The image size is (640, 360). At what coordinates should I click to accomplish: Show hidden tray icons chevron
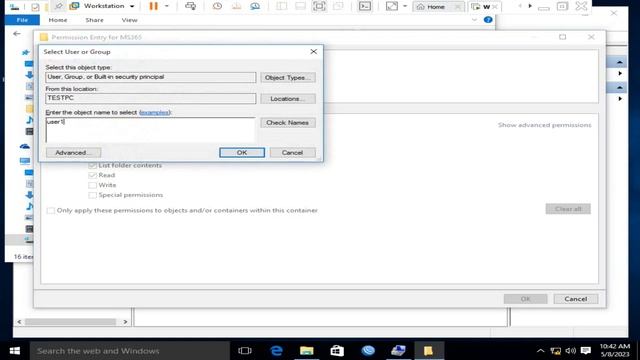540,351
